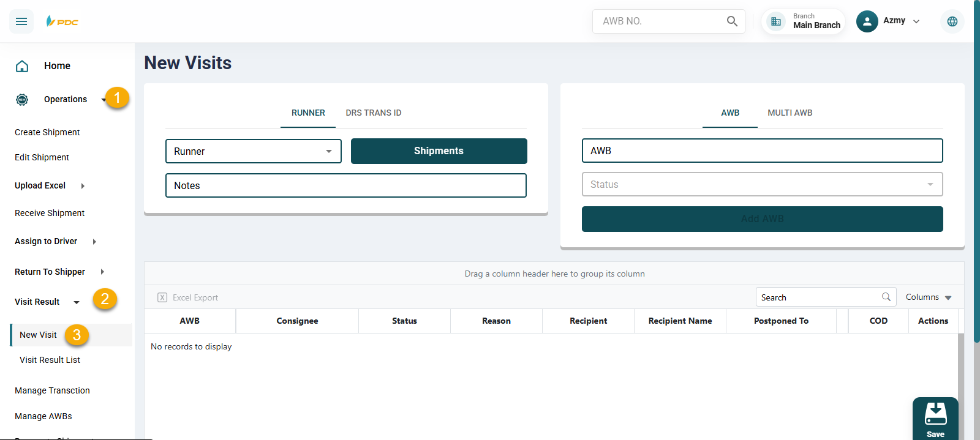Switch to the MULTI AWB tab
Screen dimensions: 980x440
(790, 113)
